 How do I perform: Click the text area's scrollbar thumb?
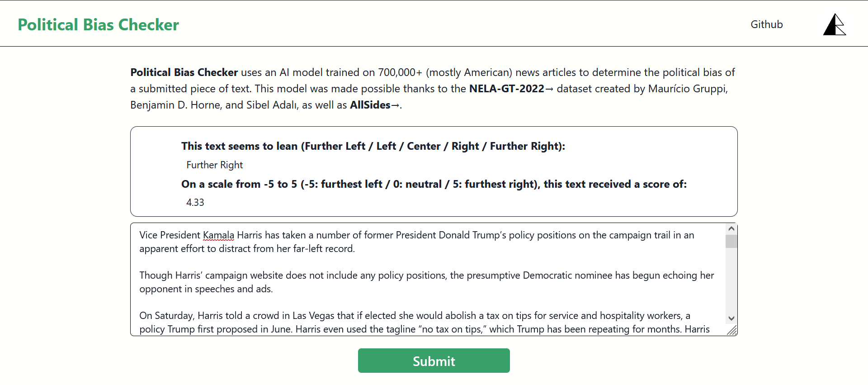point(731,241)
